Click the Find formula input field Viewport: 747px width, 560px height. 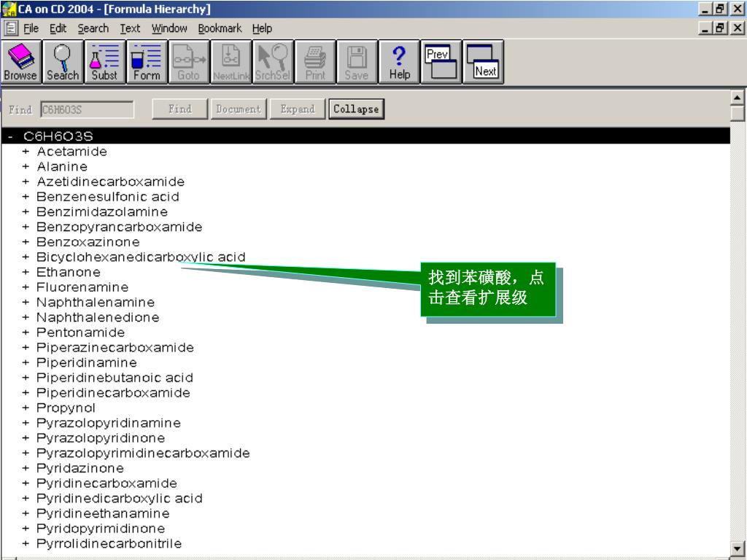[88, 109]
